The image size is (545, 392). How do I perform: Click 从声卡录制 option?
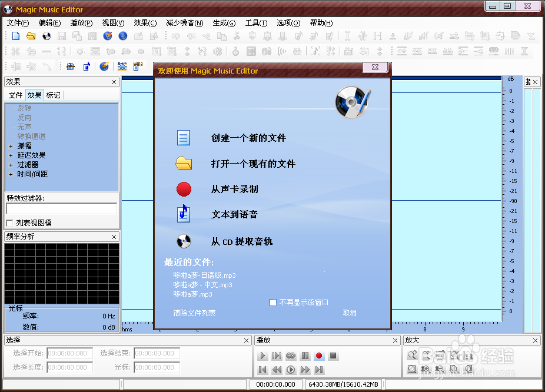coord(235,189)
